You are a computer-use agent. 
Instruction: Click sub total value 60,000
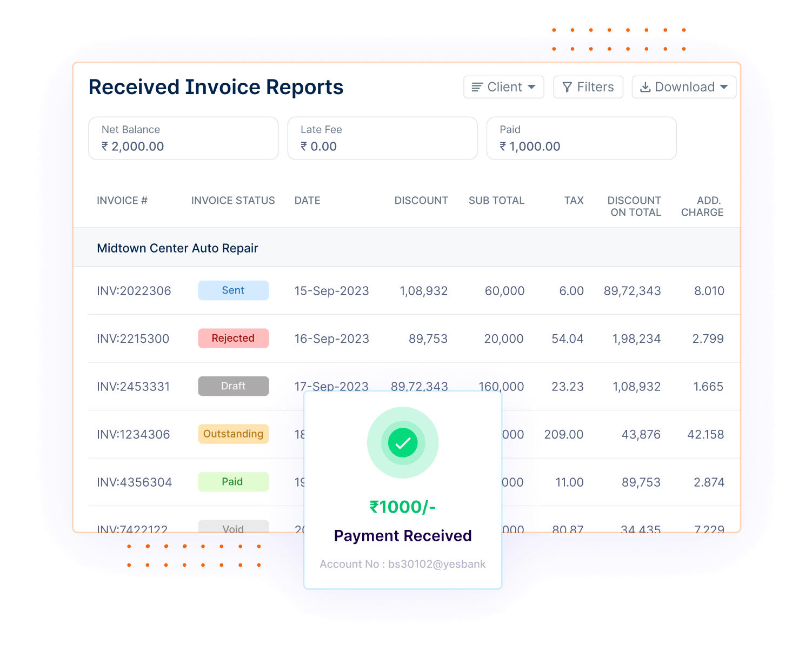click(x=505, y=291)
